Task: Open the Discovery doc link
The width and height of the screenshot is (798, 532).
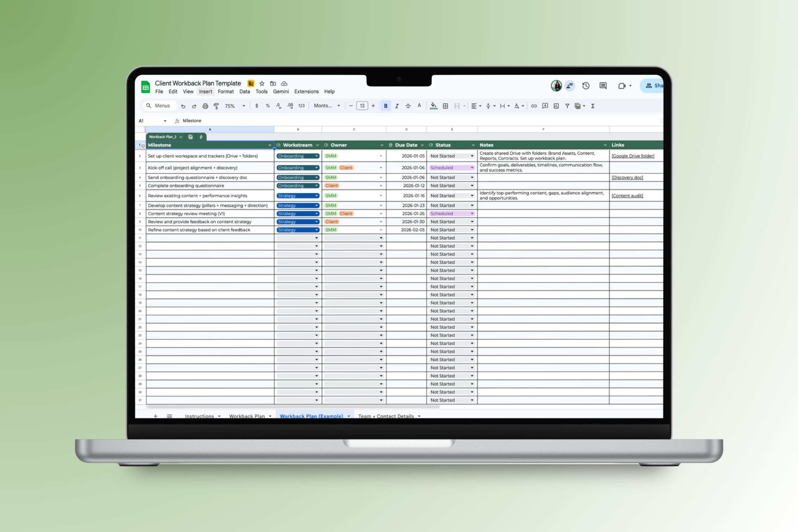Action: [627, 178]
